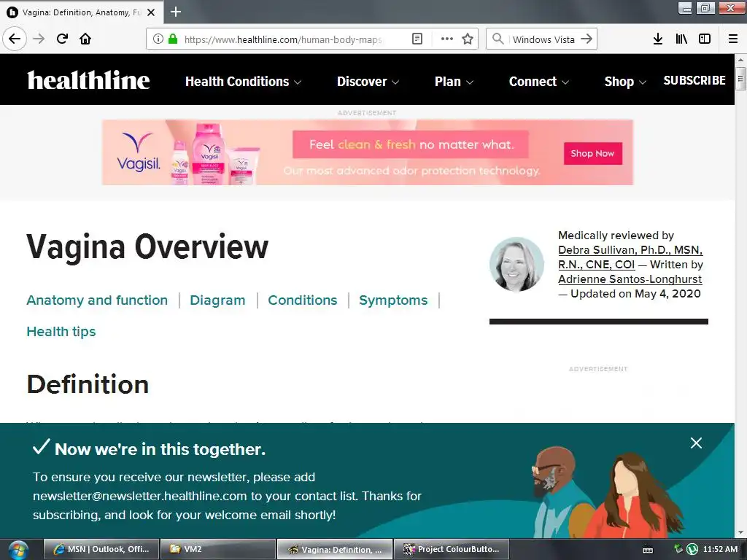Close the Vagina: Definition tab
This screenshot has height=560, width=747.
click(151, 12)
